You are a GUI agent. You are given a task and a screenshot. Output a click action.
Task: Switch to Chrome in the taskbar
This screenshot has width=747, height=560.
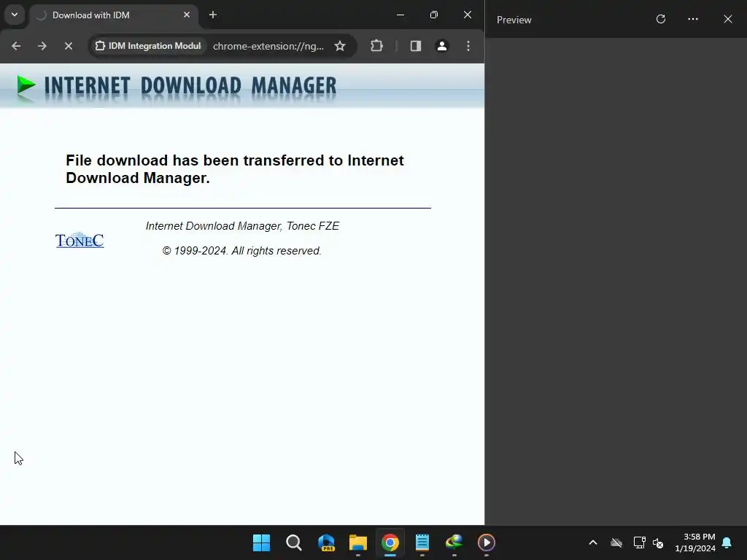pos(390,542)
